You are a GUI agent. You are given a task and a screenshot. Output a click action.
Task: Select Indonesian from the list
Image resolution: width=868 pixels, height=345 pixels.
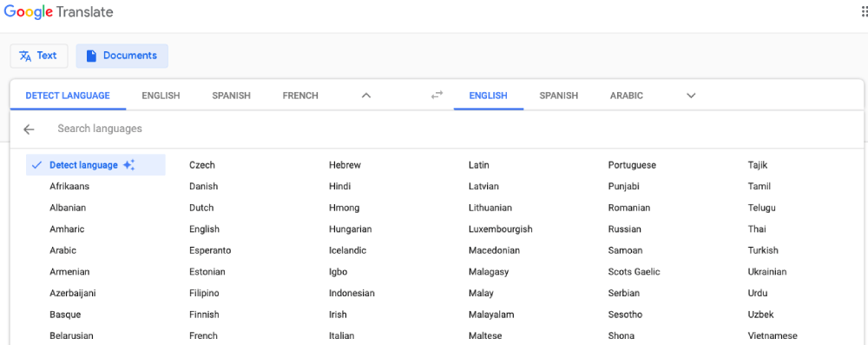pyautogui.click(x=352, y=294)
